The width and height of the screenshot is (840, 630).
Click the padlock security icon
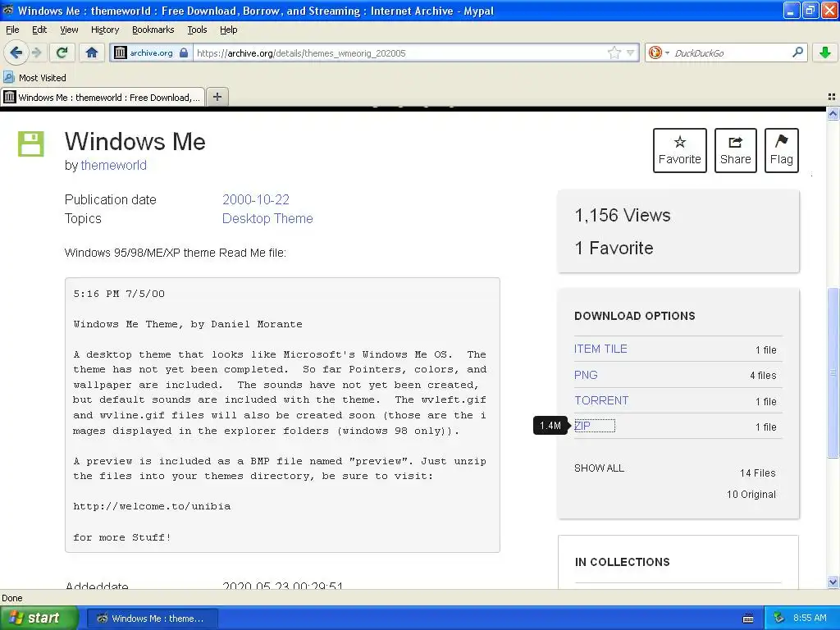[184, 52]
